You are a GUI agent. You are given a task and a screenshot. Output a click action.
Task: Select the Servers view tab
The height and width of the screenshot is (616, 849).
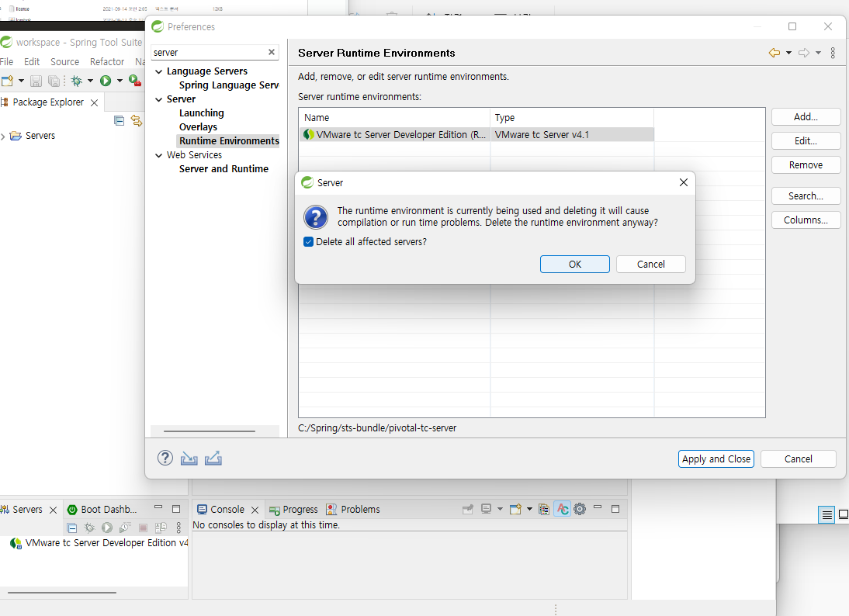click(x=27, y=510)
